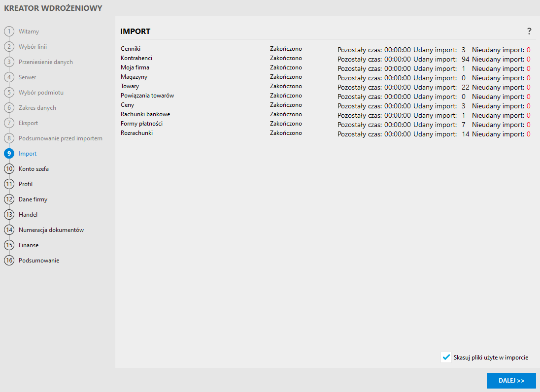Open step 8 Podsumowanie przed importem
This screenshot has width=540, height=392.
click(53, 138)
